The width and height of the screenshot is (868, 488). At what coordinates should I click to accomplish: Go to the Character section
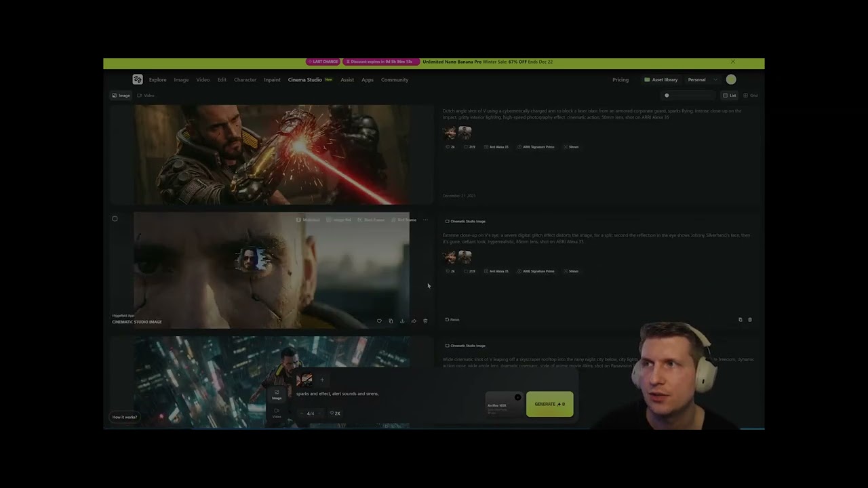[x=245, y=80]
